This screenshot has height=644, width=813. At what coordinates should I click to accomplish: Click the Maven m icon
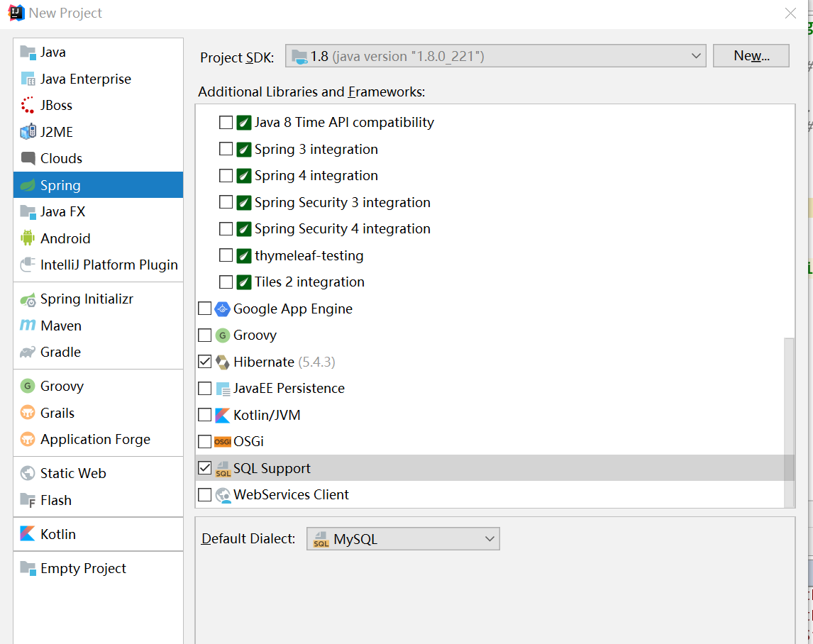click(x=28, y=326)
